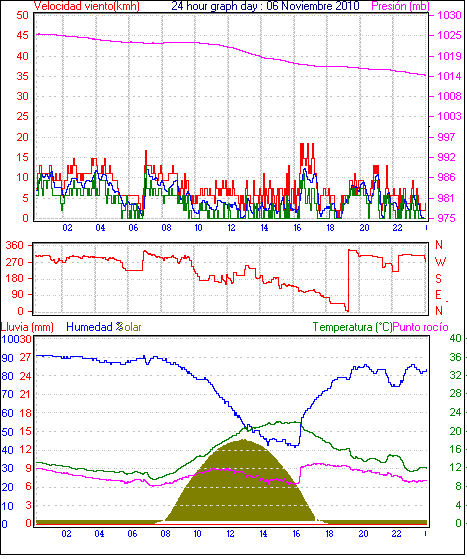The image size is (467, 559).
Task: Click the 'E' compass direction label
Action: 438,294
